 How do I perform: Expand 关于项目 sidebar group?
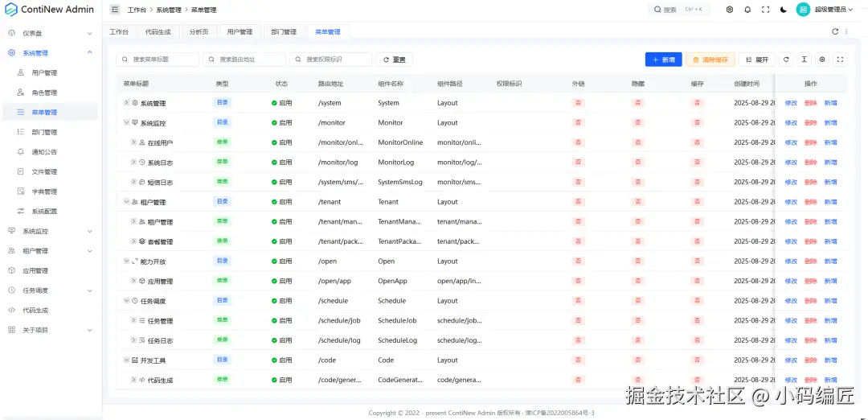tap(50, 330)
